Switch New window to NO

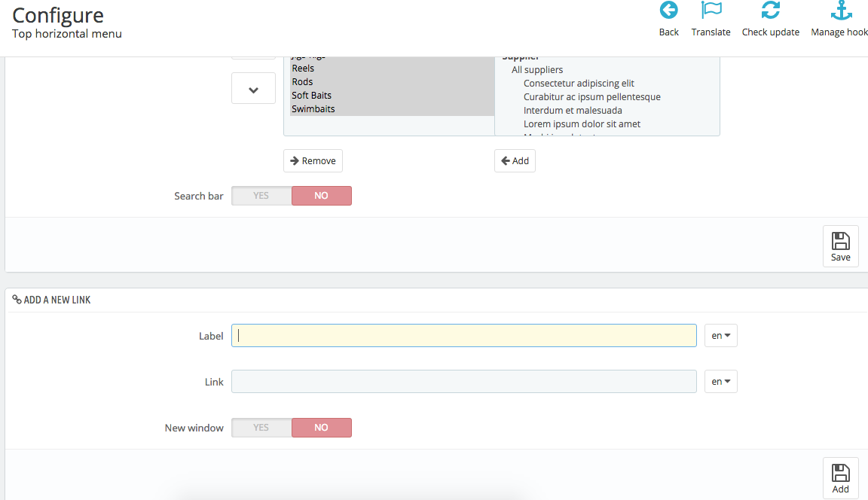pyautogui.click(x=322, y=428)
